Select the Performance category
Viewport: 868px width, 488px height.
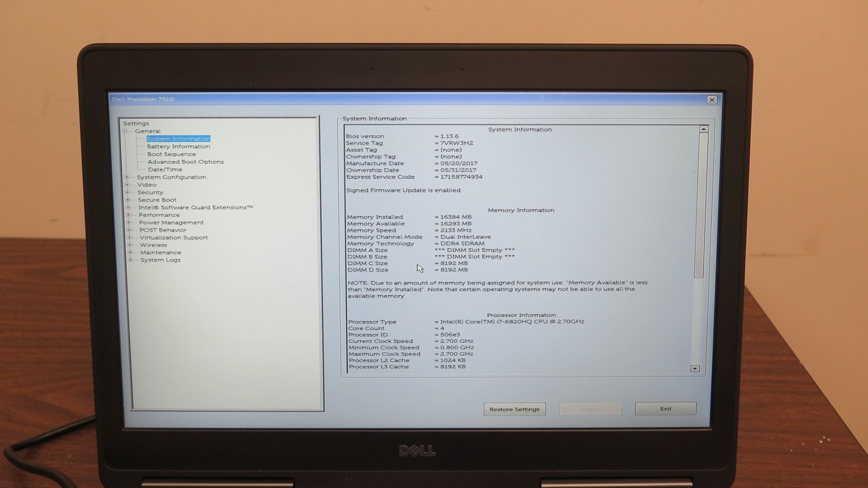(159, 215)
